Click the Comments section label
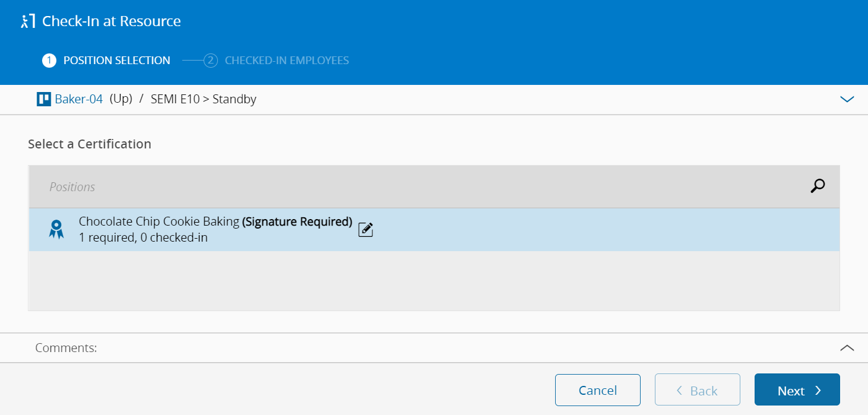Image resolution: width=868 pixels, height=415 pixels. [x=66, y=348]
